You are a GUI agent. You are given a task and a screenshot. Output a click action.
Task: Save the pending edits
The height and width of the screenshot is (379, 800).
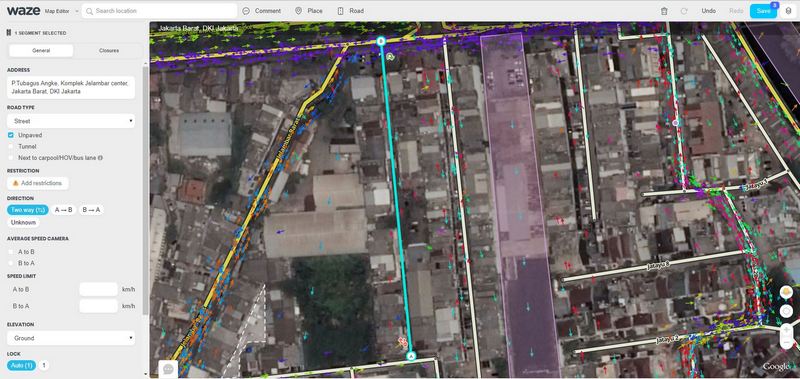pos(763,11)
